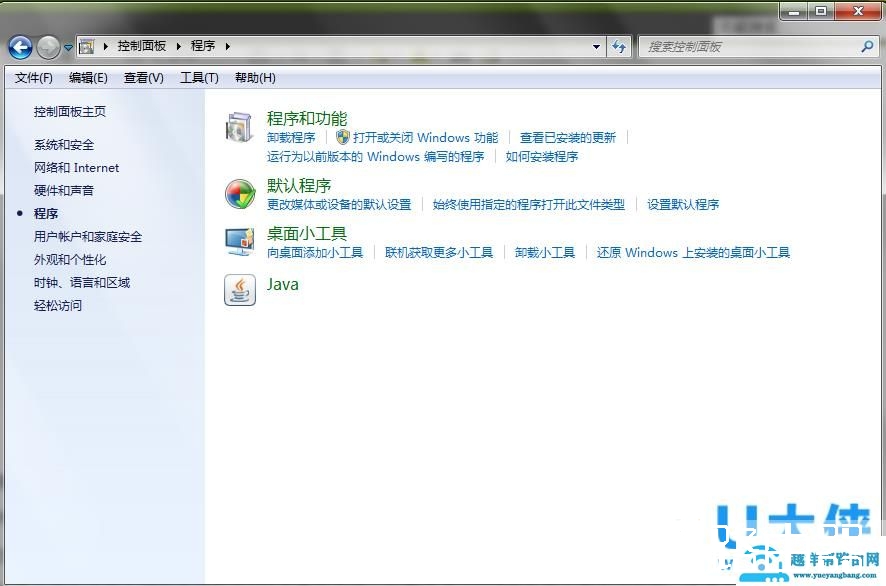Click the shield icon before Windows 功能
The height and width of the screenshot is (586, 886).
(343, 137)
